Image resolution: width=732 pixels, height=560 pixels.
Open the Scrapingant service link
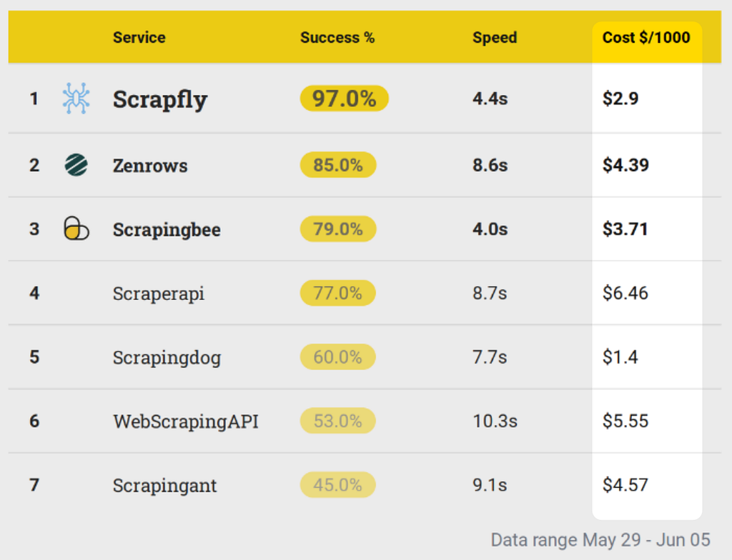pos(165,485)
